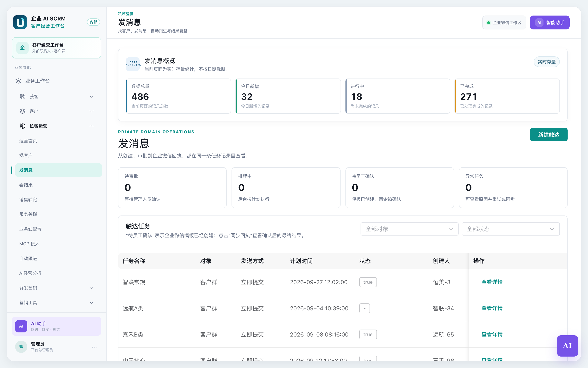
Task: Open 查看详情 for 智联常规
Action: [492, 282]
